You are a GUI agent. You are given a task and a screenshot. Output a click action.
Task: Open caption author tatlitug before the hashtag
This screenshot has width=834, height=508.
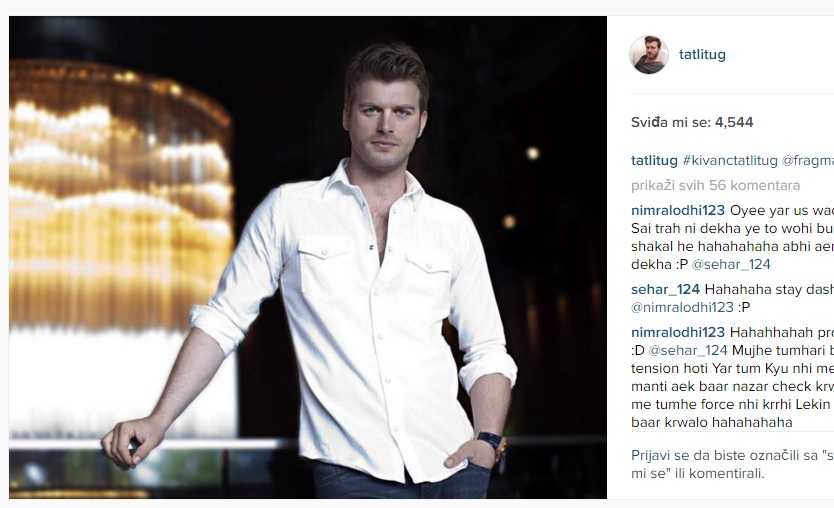click(654, 161)
